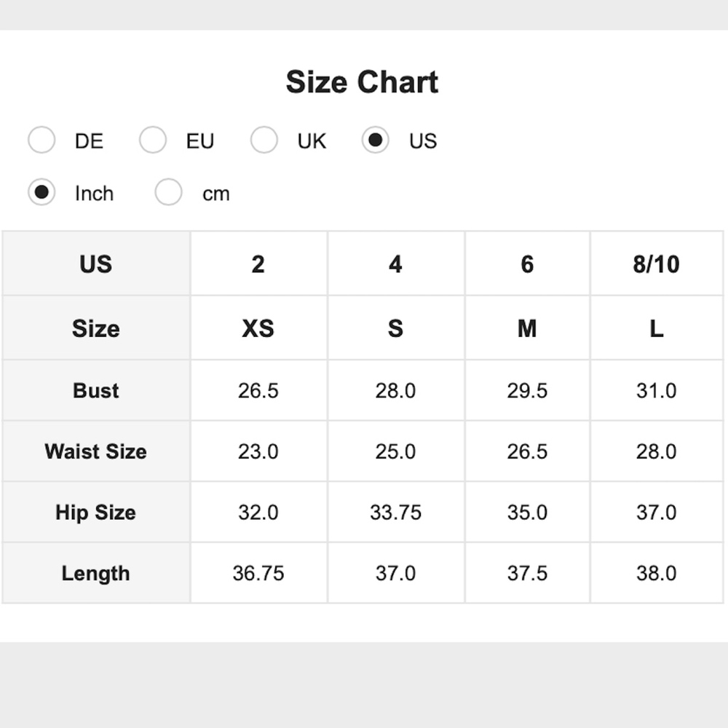Viewport: 728px width, 728px height.
Task: Click the size M header cell
Action: 527,328
